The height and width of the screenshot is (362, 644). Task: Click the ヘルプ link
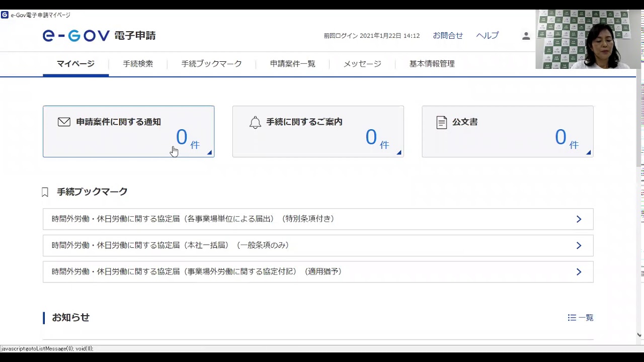coord(488,36)
